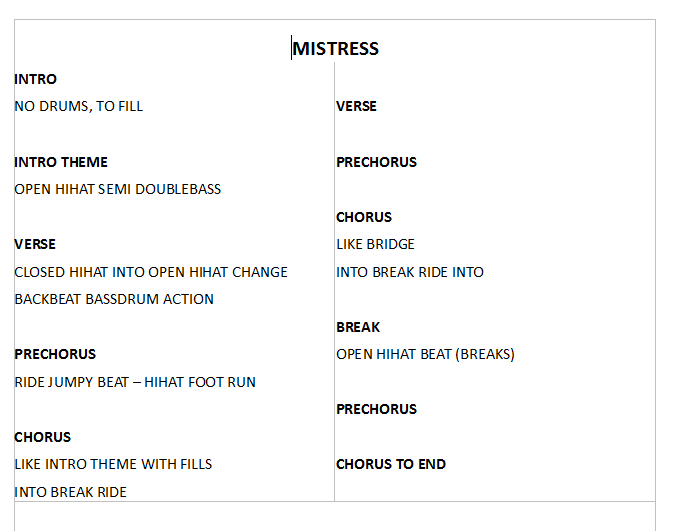Viewport: 684px width, 531px height.
Task: Click the top right PRECHORUS heading
Action: (376, 162)
